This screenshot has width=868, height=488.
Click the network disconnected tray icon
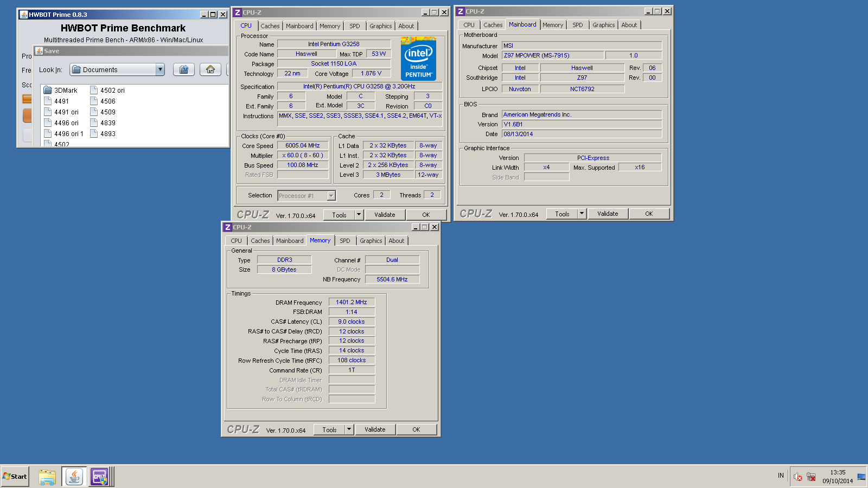(811, 477)
